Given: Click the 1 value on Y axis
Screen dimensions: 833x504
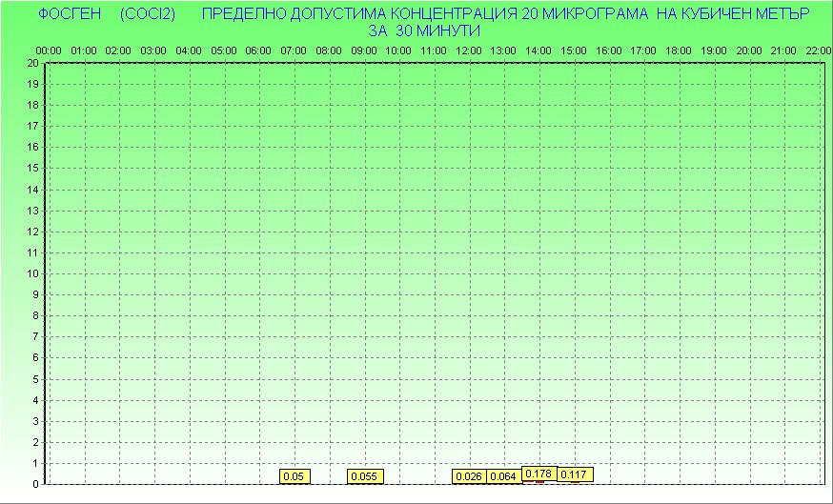Looking at the screenshot, I should 36,464.
